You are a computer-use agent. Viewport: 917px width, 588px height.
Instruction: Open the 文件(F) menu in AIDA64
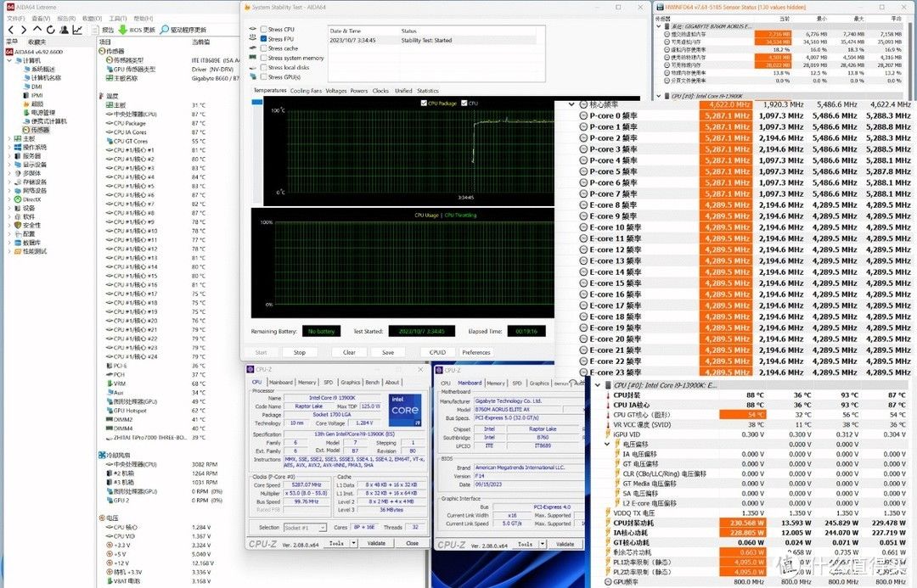pos(16,19)
